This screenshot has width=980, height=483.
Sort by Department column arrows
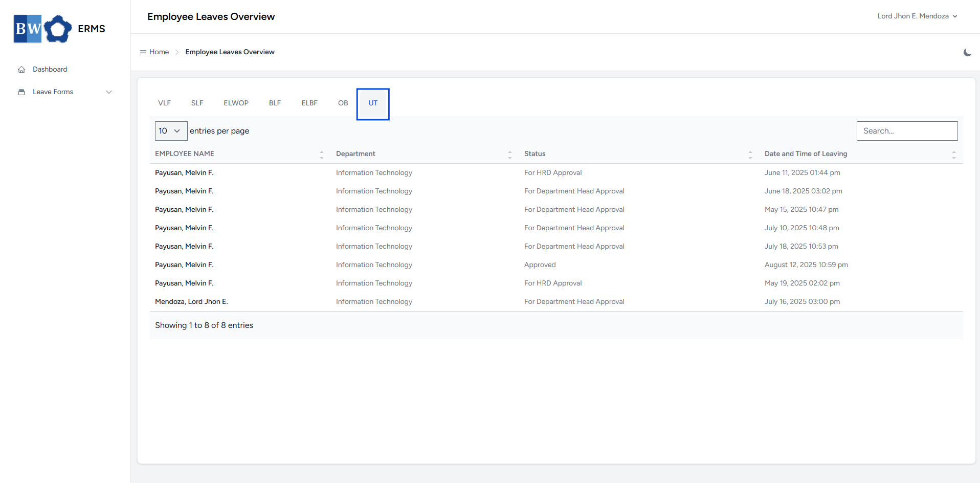510,154
